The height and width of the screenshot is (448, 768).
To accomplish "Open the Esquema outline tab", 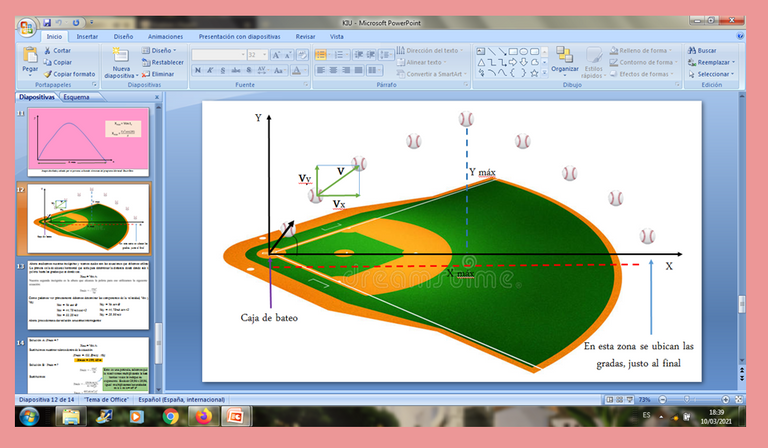I will pyautogui.click(x=76, y=97).
